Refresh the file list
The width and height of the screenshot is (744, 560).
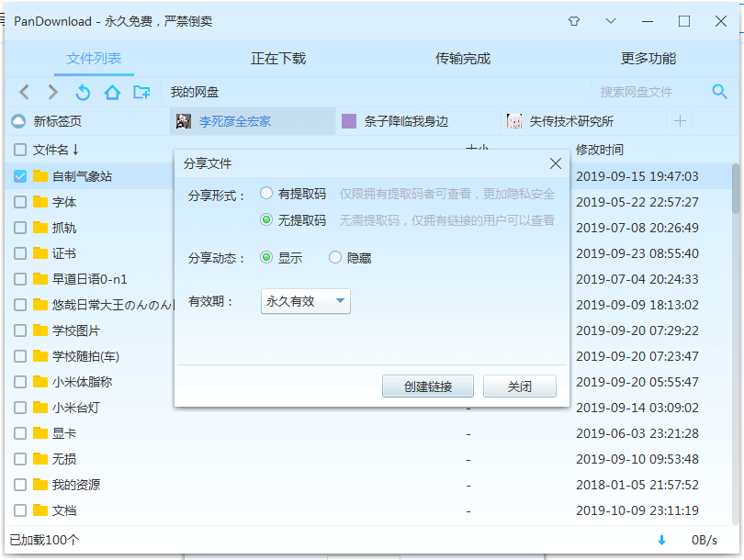coord(81,92)
